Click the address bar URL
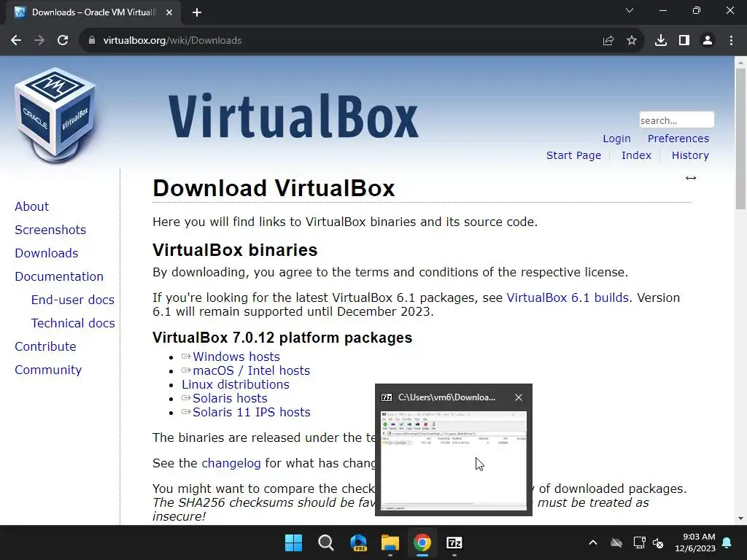The height and width of the screenshot is (560, 747). (x=172, y=41)
